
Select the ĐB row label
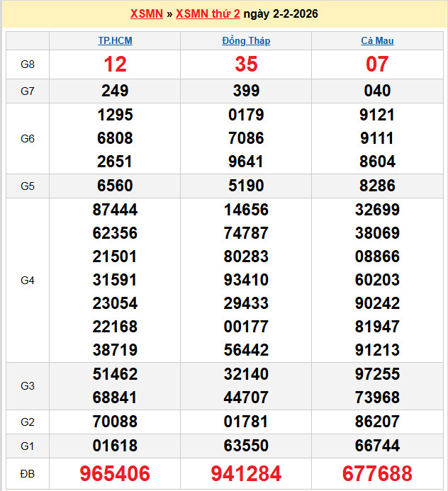pyautogui.click(x=28, y=474)
